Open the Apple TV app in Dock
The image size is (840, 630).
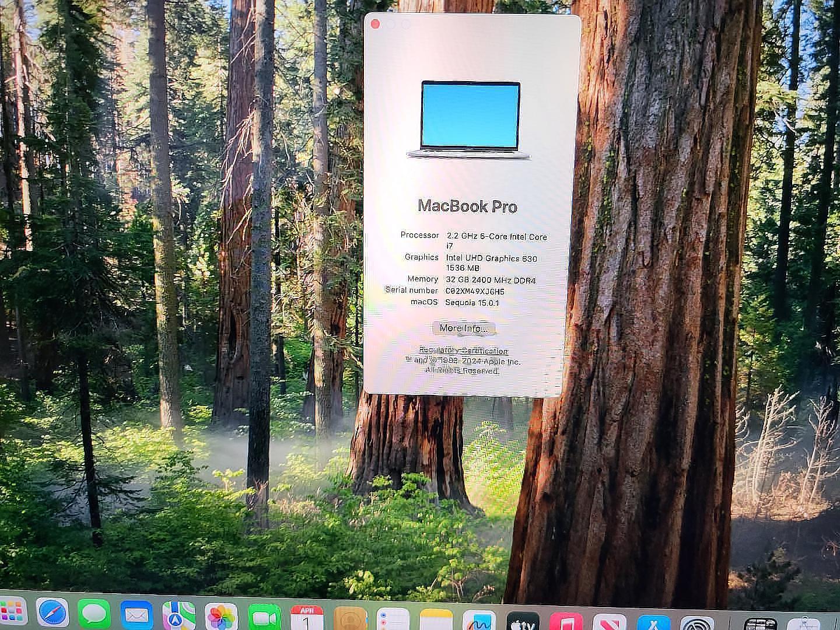tap(523, 621)
